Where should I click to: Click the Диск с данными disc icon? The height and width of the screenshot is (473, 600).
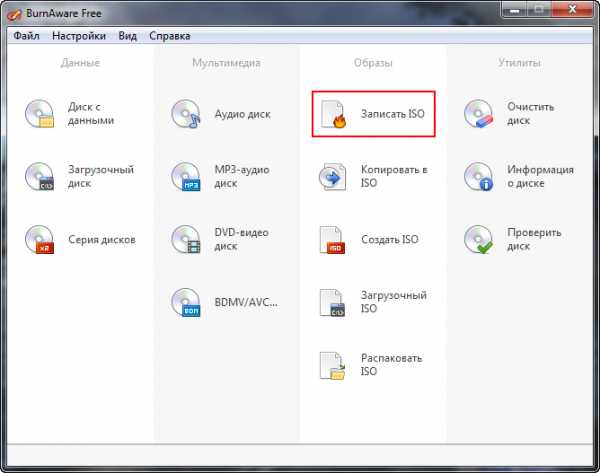pos(39,114)
